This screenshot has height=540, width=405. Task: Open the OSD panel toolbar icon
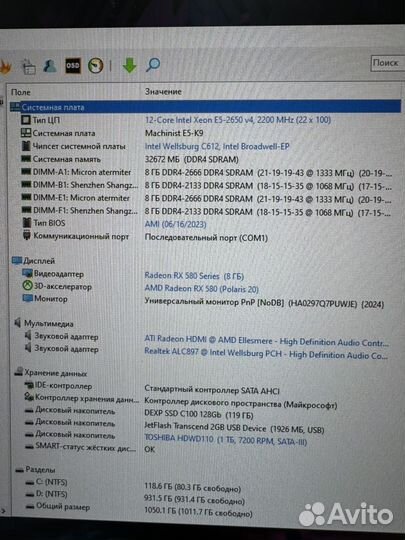pos(73,65)
